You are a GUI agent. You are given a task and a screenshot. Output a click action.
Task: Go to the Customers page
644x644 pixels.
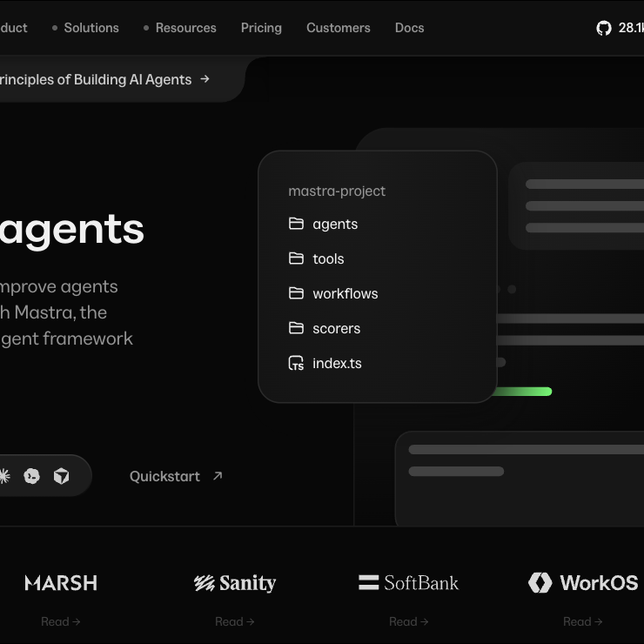[x=339, y=28]
